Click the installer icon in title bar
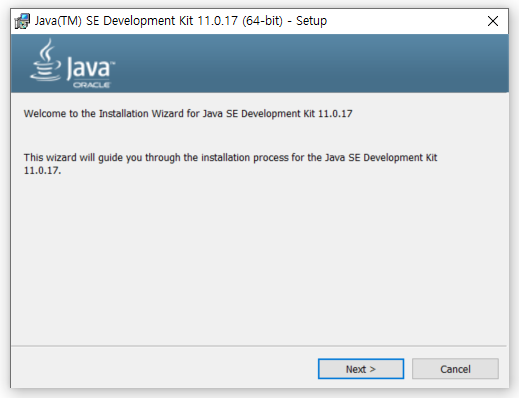The height and width of the screenshot is (398, 519). pos(22,21)
